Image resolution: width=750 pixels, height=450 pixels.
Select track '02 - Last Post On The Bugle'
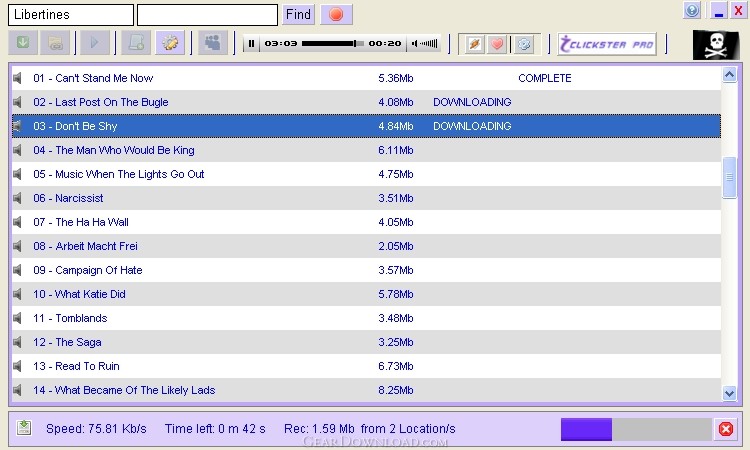pyautogui.click(x=366, y=102)
